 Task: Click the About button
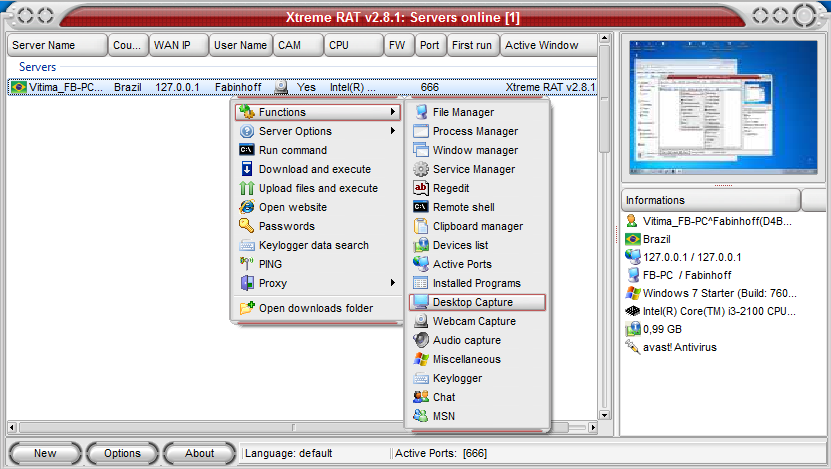click(200, 453)
